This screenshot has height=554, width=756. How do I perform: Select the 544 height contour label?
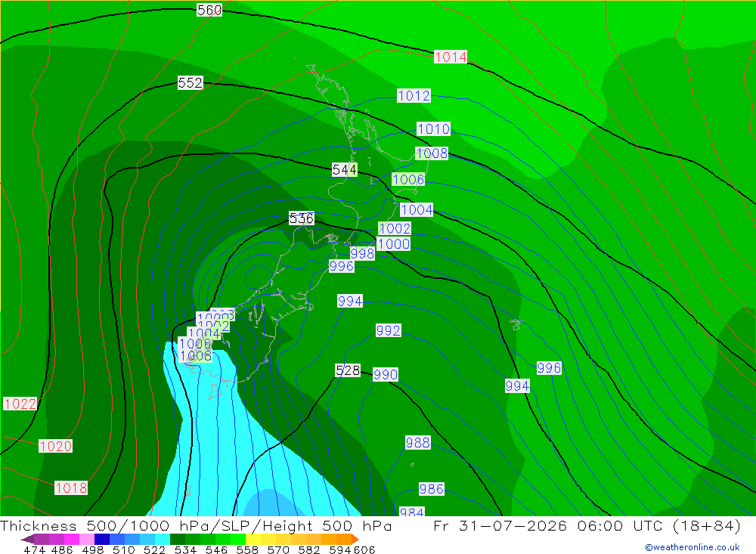coord(345,170)
